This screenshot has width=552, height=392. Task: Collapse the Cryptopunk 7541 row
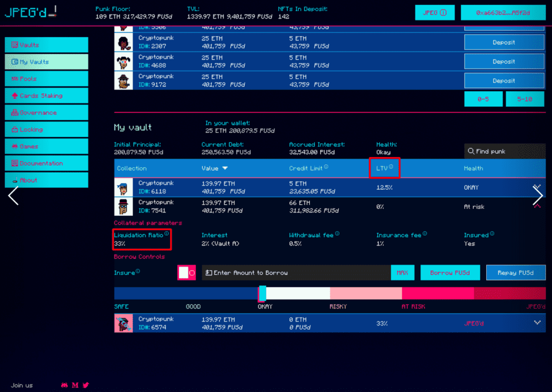537,207
